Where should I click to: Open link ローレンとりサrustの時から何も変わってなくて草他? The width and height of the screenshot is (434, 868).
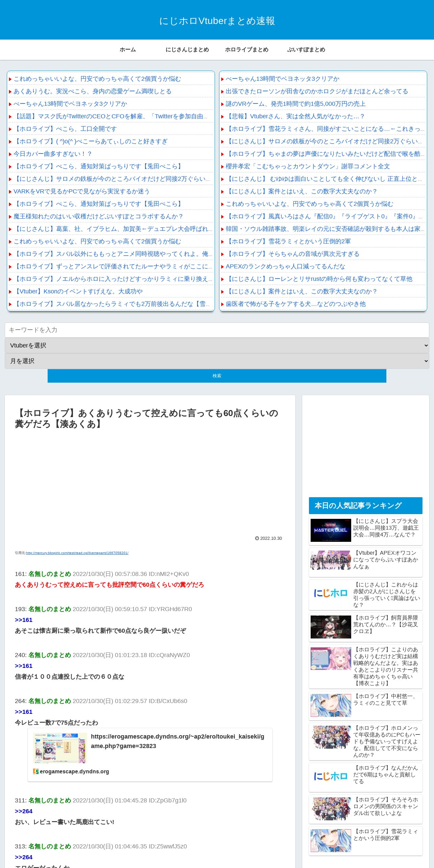[x=319, y=279]
